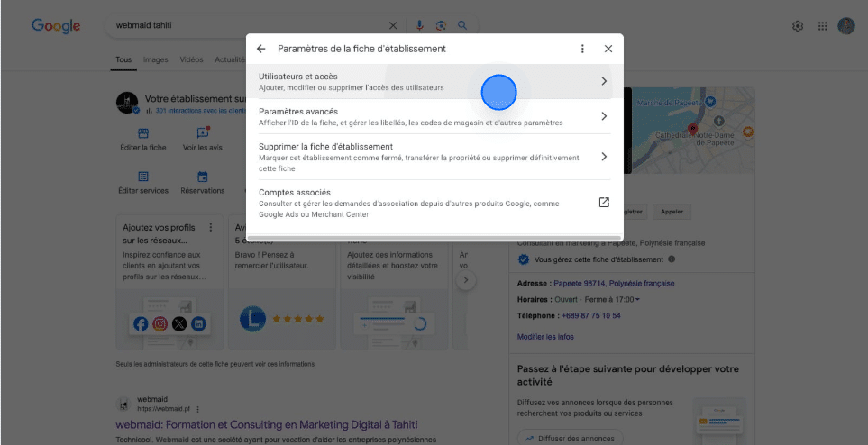This screenshot has width=868, height=445.
Task: Open Comptes associés external link
Action: click(604, 203)
